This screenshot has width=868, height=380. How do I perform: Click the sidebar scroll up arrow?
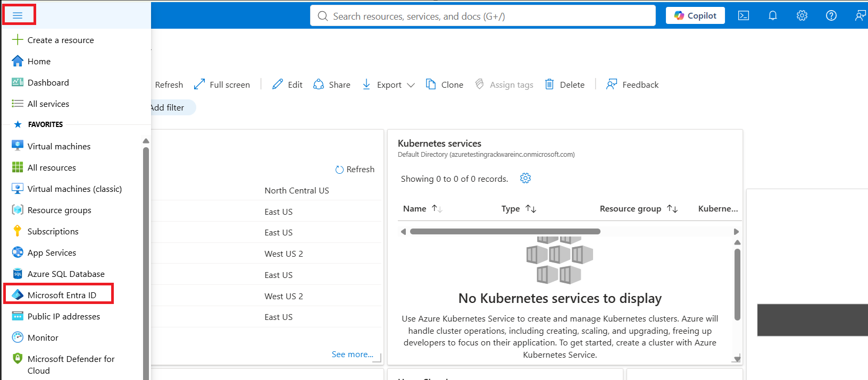(x=146, y=141)
